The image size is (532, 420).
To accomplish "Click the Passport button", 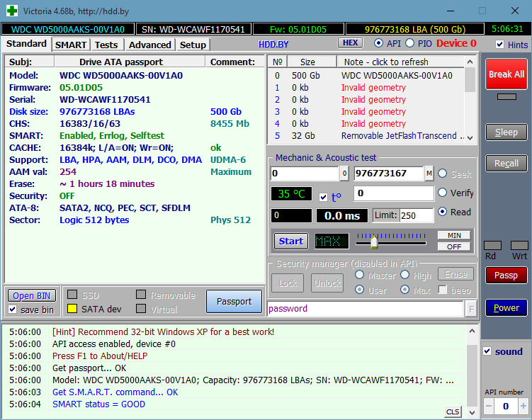I will pyautogui.click(x=234, y=301).
